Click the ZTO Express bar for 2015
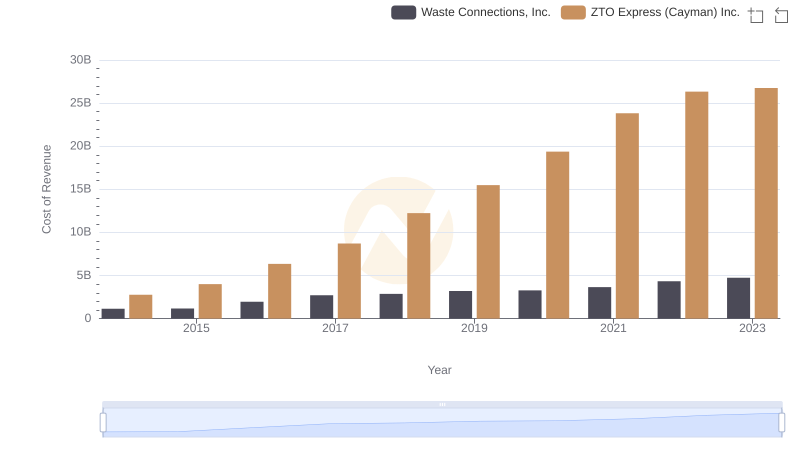 (210, 301)
